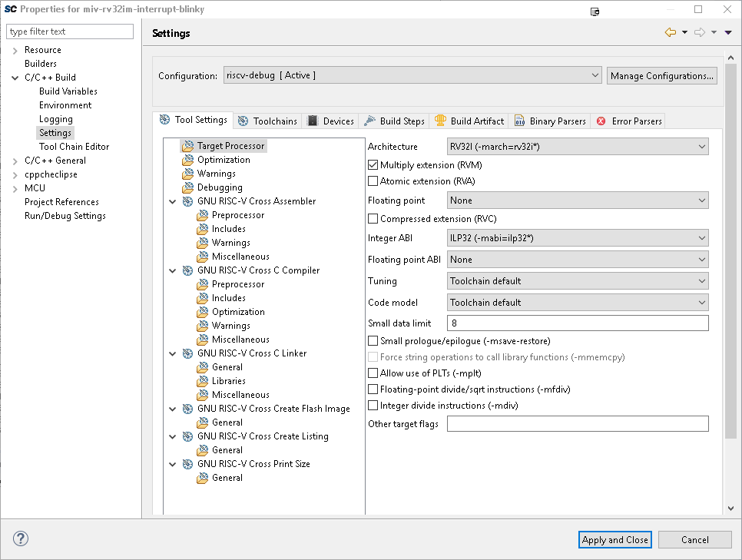The width and height of the screenshot is (742, 560).
Task: Click the Libraries icon under C Linker
Action: [203, 381]
